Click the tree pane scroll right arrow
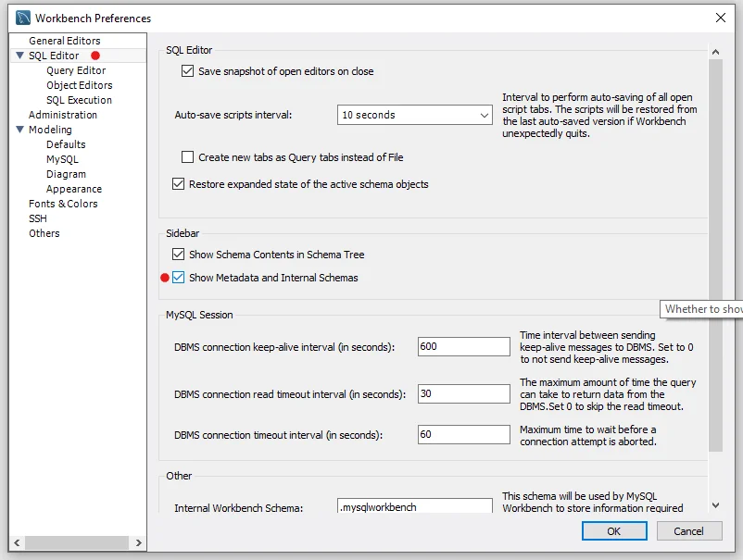The height and width of the screenshot is (560, 743). [x=138, y=542]
